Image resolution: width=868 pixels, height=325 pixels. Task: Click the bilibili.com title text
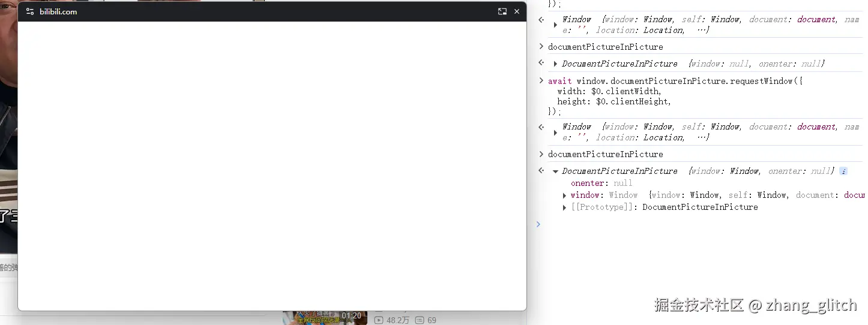point(58,11)
